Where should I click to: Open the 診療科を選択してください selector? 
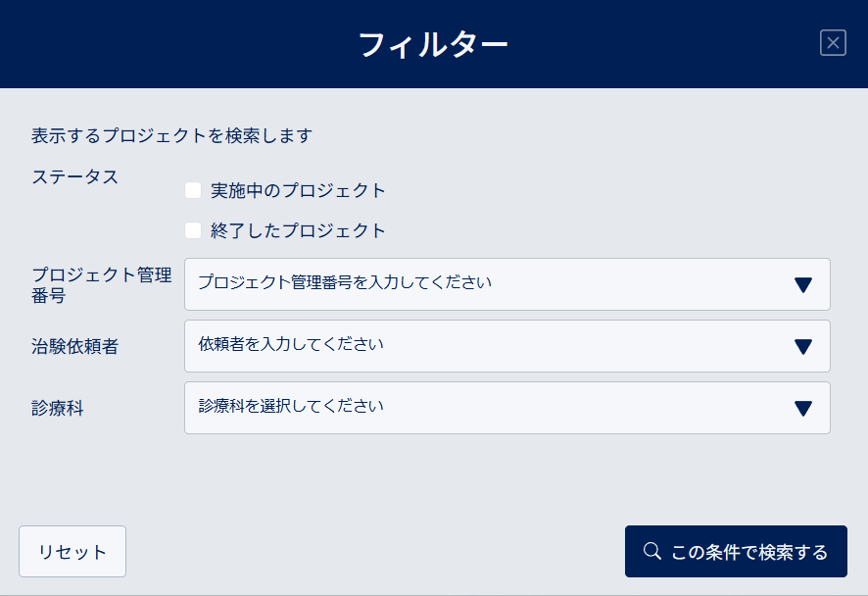[x=507, y=408]
